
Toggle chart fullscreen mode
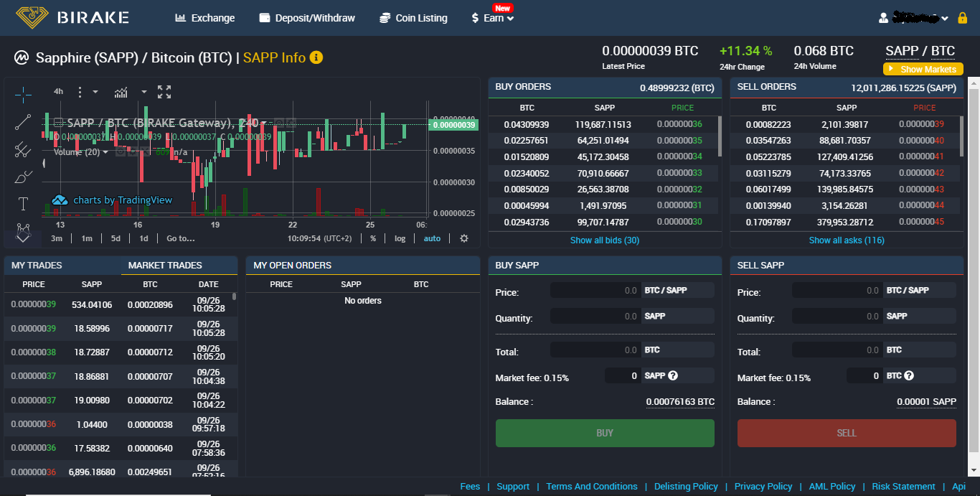[164, 92]
